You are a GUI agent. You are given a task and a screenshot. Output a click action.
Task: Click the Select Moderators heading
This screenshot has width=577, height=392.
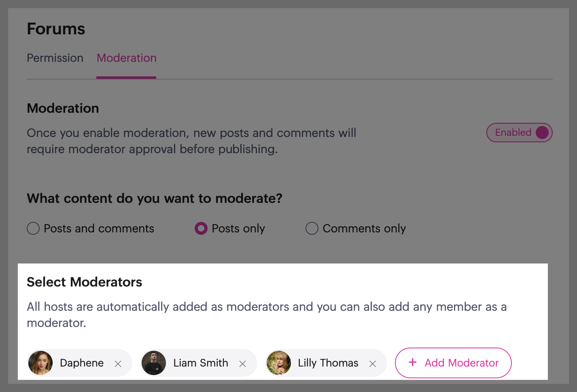tap(84, 282)
